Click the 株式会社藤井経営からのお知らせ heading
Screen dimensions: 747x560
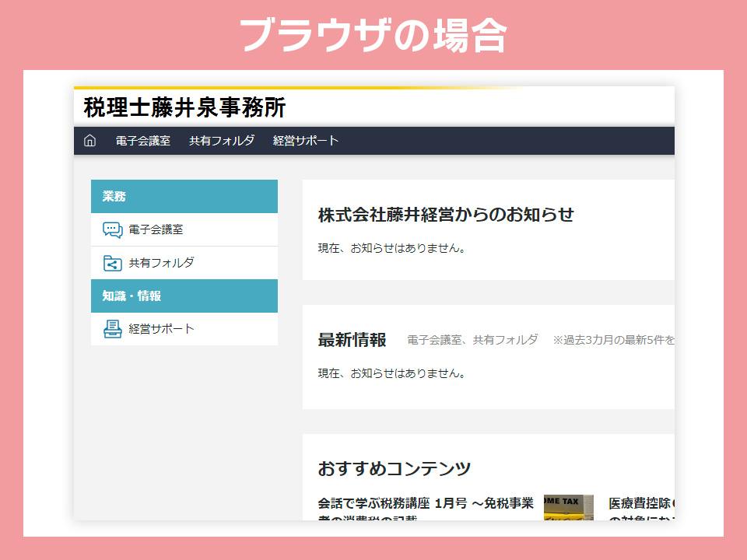tap(446, 215)
